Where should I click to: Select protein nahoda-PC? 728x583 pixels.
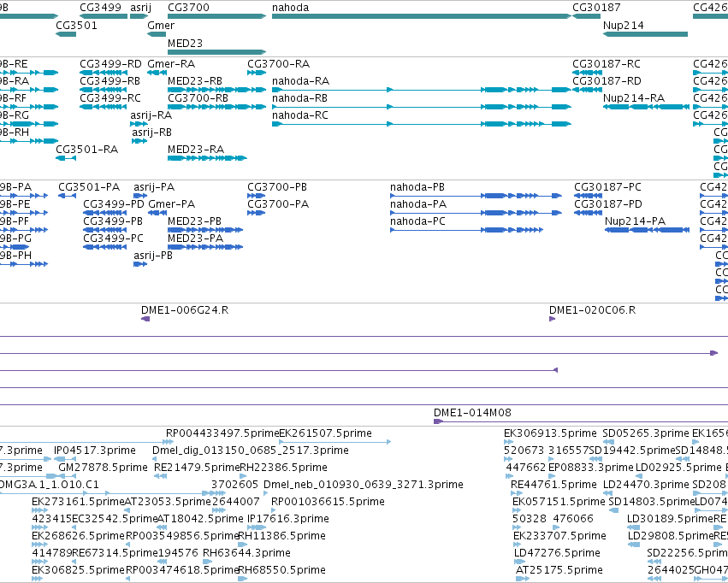(466, 230)
